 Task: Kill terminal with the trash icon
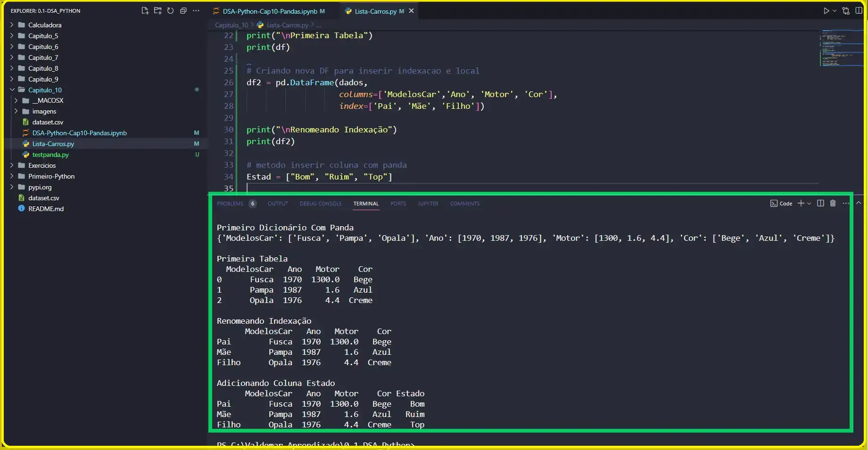833,203
